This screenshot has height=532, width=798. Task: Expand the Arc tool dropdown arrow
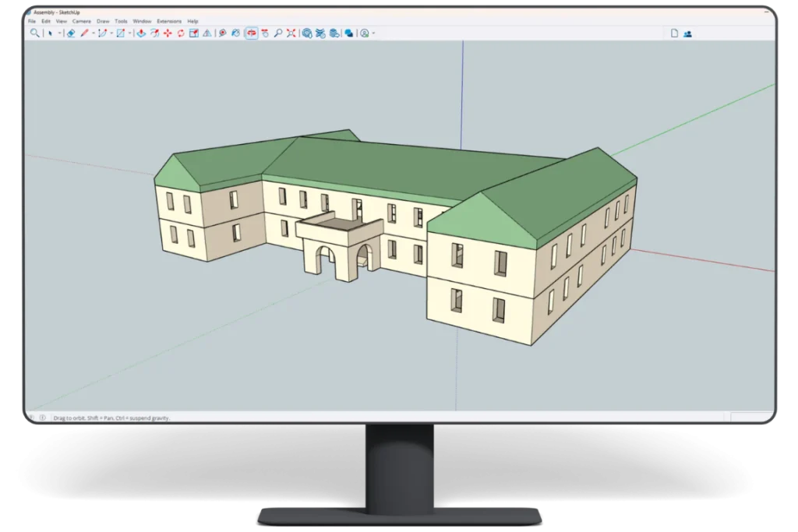111,33
